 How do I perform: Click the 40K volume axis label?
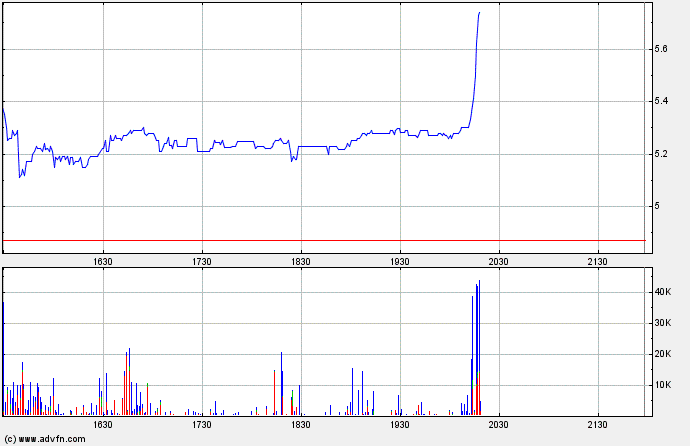663,292
